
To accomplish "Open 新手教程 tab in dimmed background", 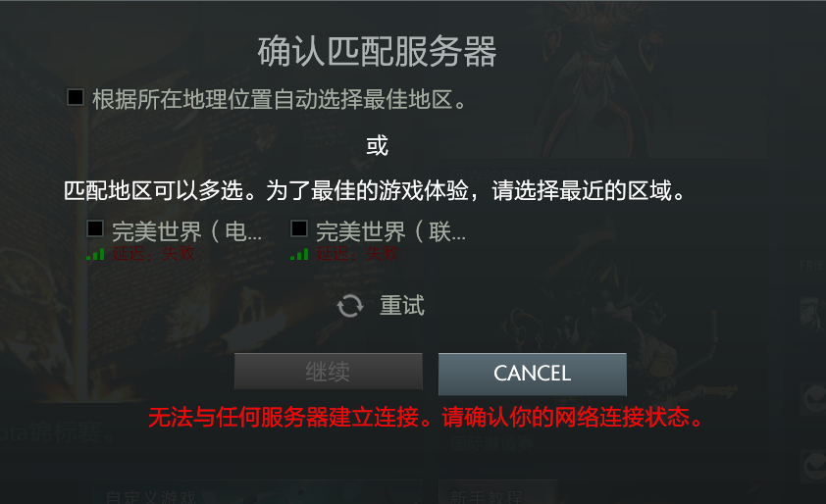I will click(x=487, y=496).
